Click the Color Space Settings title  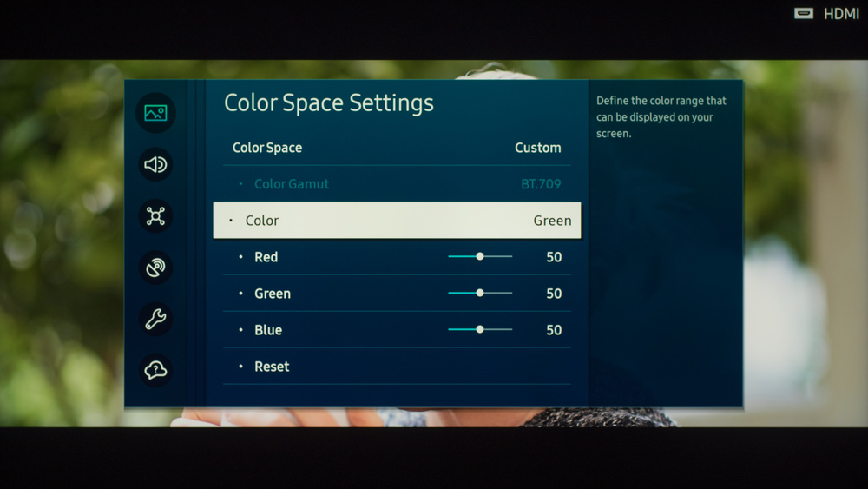coord(328,102)
